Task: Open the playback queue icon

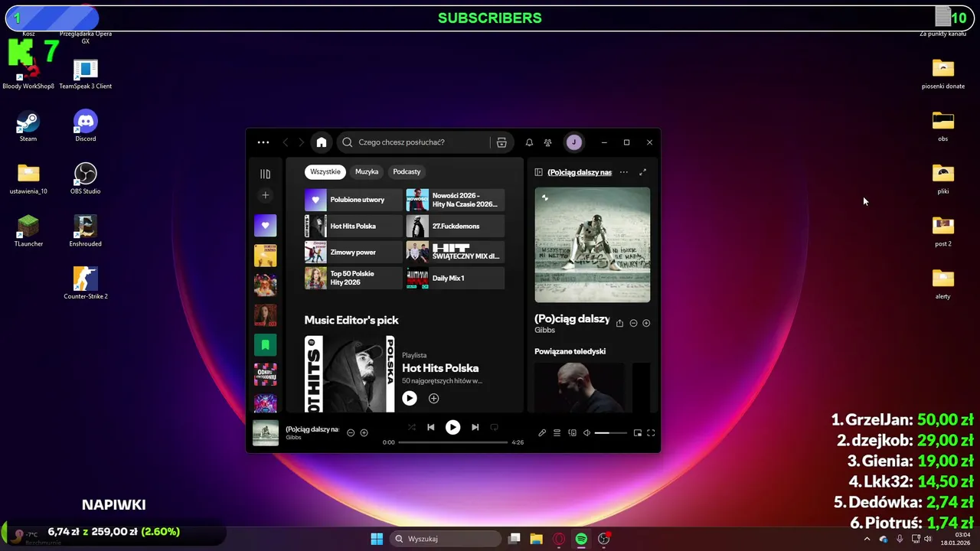Action: [x=557, y=433]
